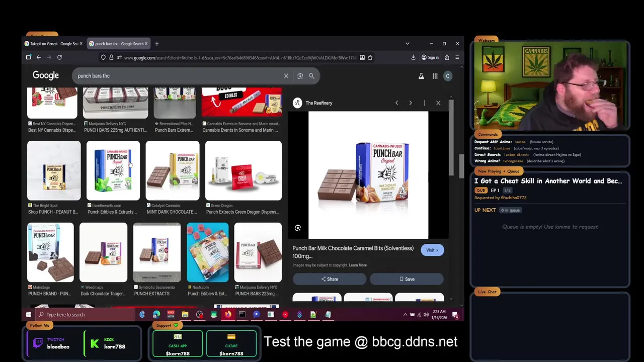Open The Reefinery source link
This screenshot has width=644, height=362.
319,103
